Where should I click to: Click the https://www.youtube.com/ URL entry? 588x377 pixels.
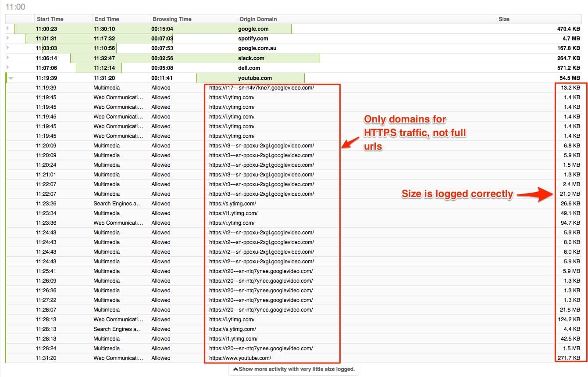click(240, 358)
